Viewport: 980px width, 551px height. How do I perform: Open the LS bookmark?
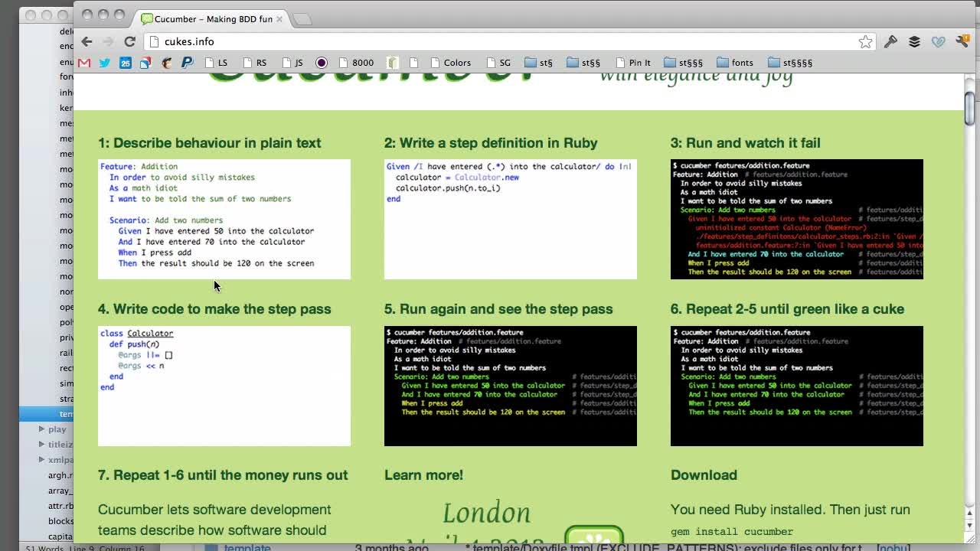point(216,63)
